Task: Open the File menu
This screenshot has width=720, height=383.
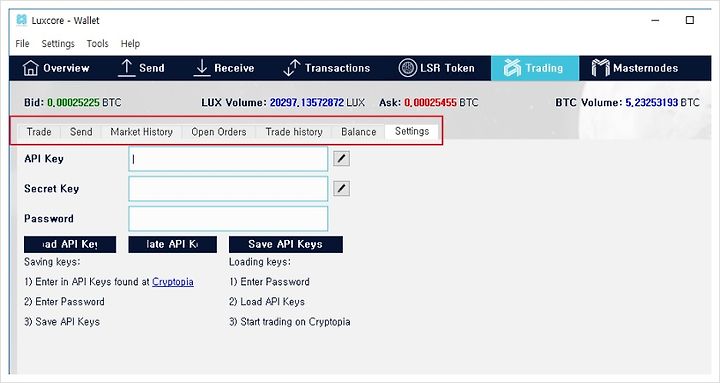Action: pos(22,44)
